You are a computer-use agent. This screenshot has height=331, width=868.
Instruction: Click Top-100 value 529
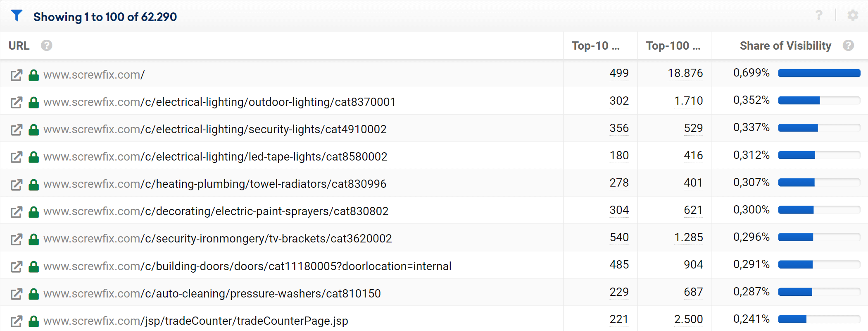693,128
